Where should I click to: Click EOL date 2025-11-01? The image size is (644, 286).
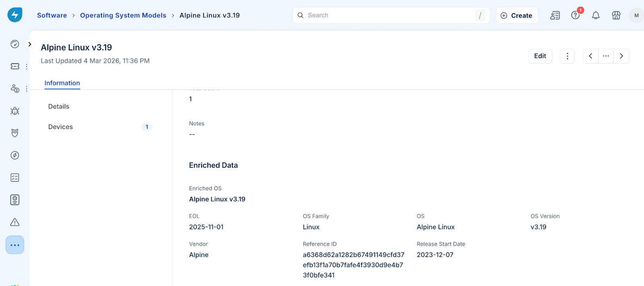tap(206, 227)
